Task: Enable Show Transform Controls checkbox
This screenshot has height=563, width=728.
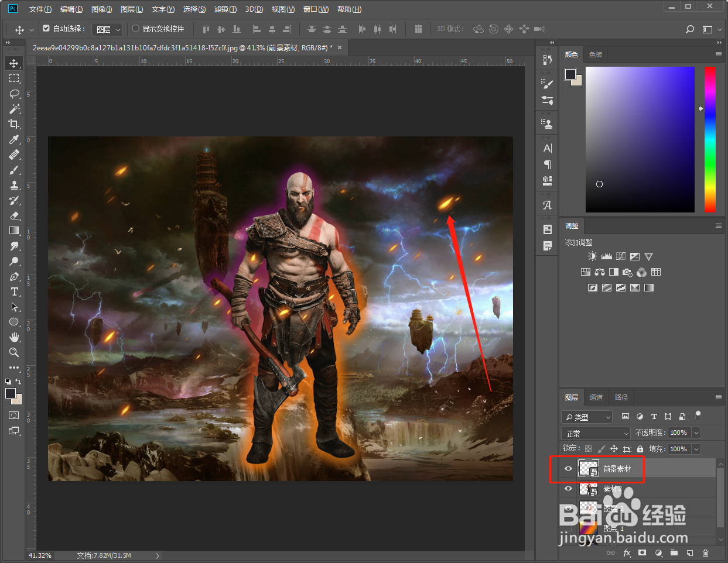Action: point(136,28)
